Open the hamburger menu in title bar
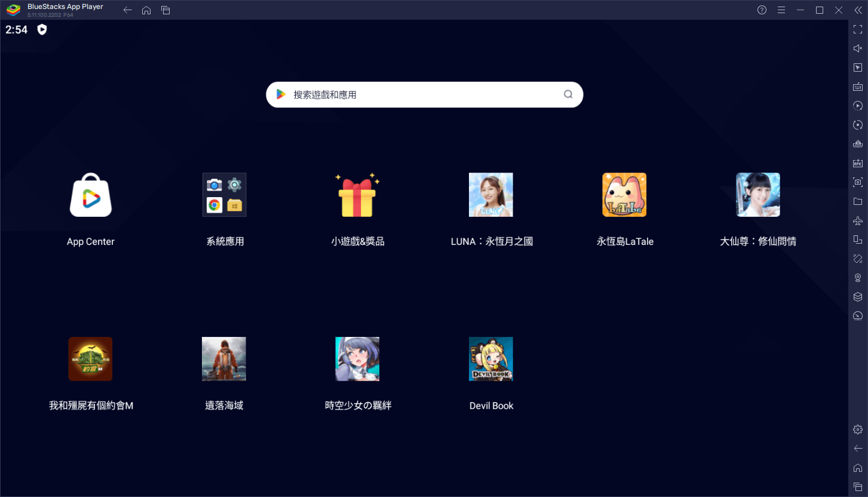868x497 pixels. (x=781, y=10)
